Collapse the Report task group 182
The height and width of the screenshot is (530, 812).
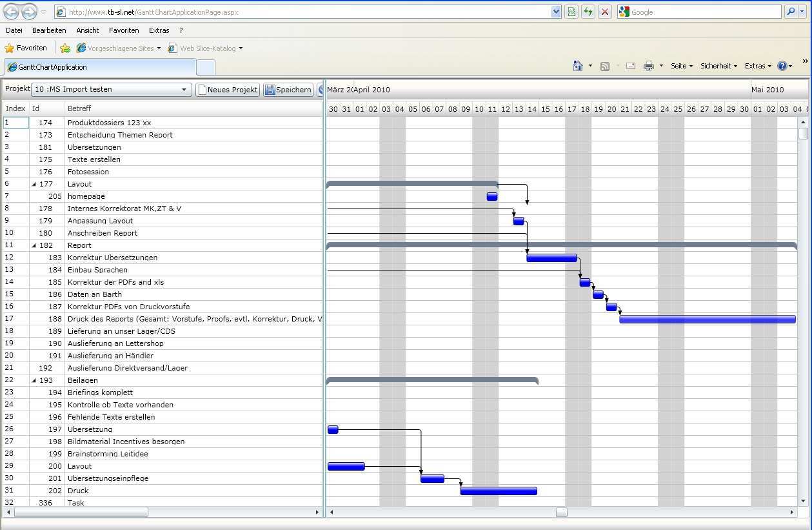click(34, 246)
